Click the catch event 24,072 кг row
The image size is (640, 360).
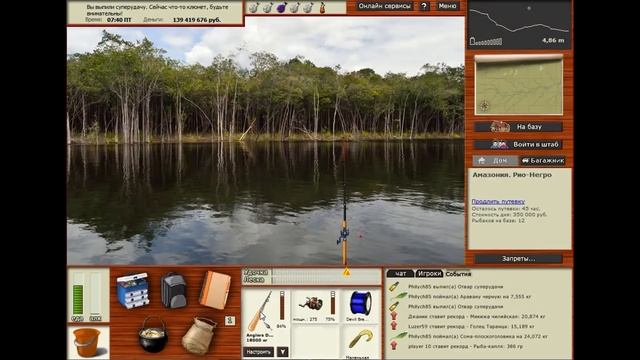pyautogui.click(x=478, y=336)
